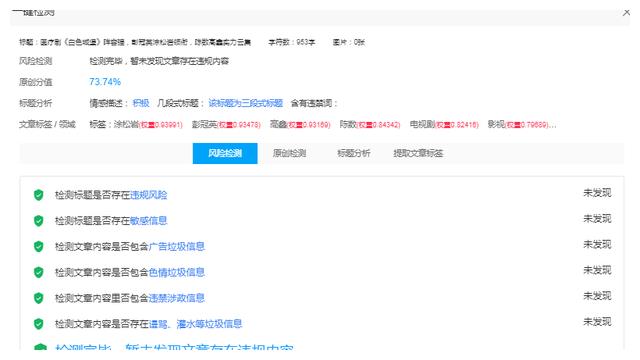The image size is (640, 360).
Task: Open the 标题分析 tab
Action: (353, 153)
